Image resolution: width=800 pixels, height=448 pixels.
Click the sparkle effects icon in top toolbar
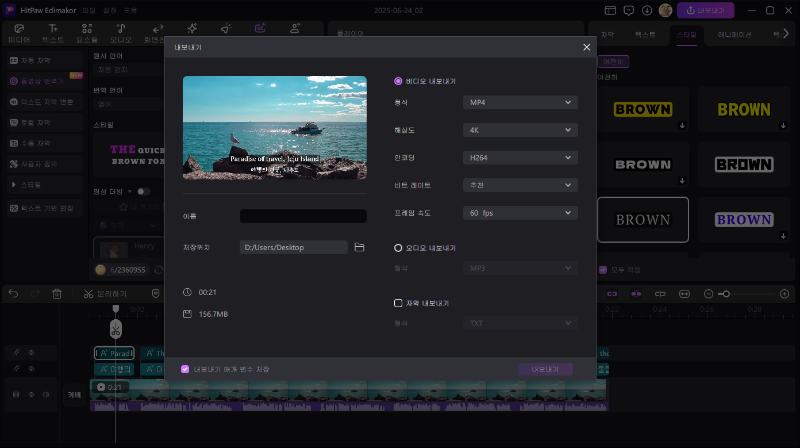coord(192,29)
